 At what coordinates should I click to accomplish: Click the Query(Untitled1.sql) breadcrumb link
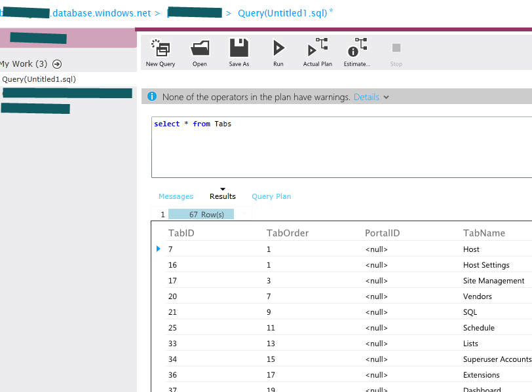(x=282, y=13)
